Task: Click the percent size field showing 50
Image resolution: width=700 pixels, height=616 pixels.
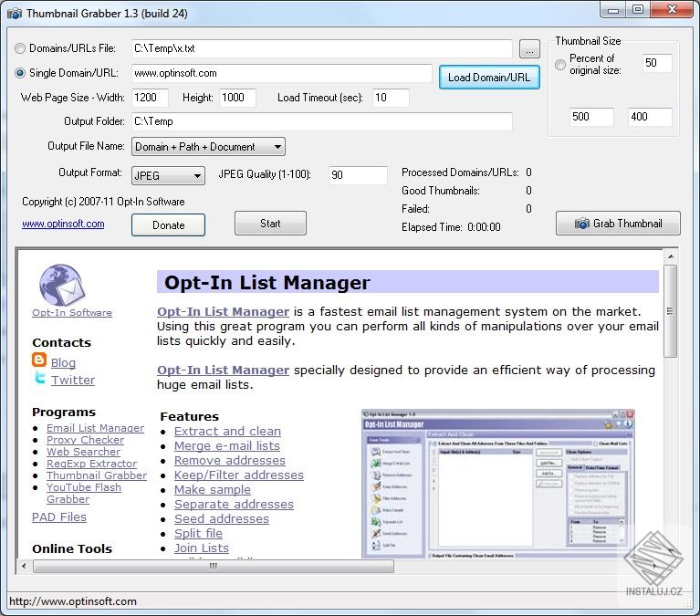Action: 657,63
